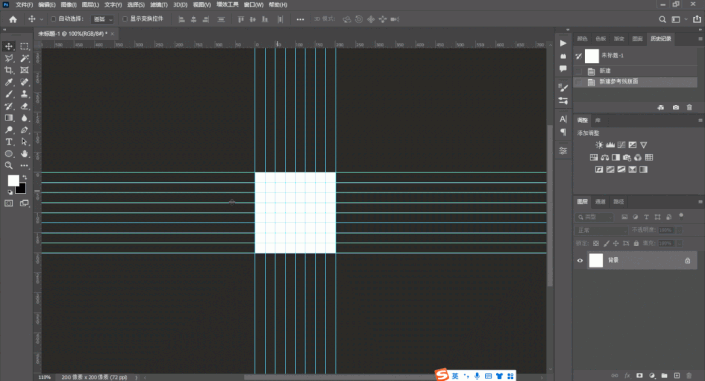The image size is (705, 381).
Task: Select the Spot Healing Brush tool
Action: coord(24,82)
